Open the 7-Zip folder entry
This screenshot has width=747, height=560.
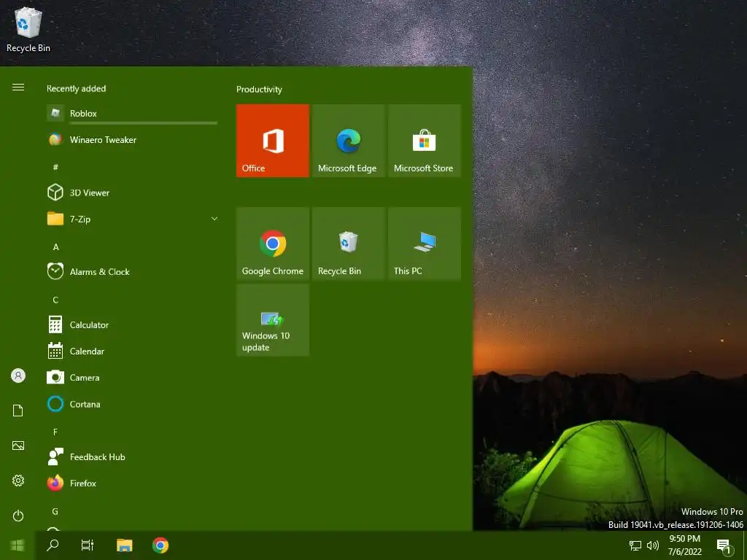tap(132, 219)
